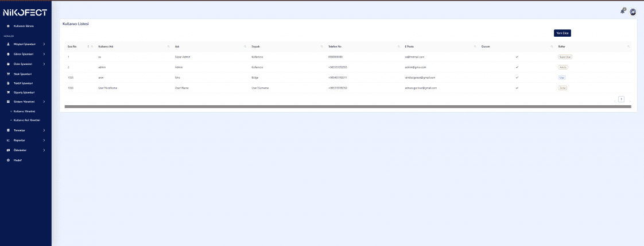Click the Durum checkmark for user admin

517,67
